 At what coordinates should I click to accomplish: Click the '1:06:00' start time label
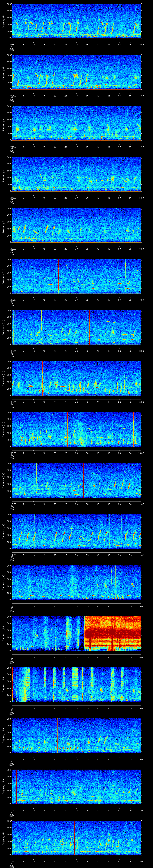pos(12,300)
